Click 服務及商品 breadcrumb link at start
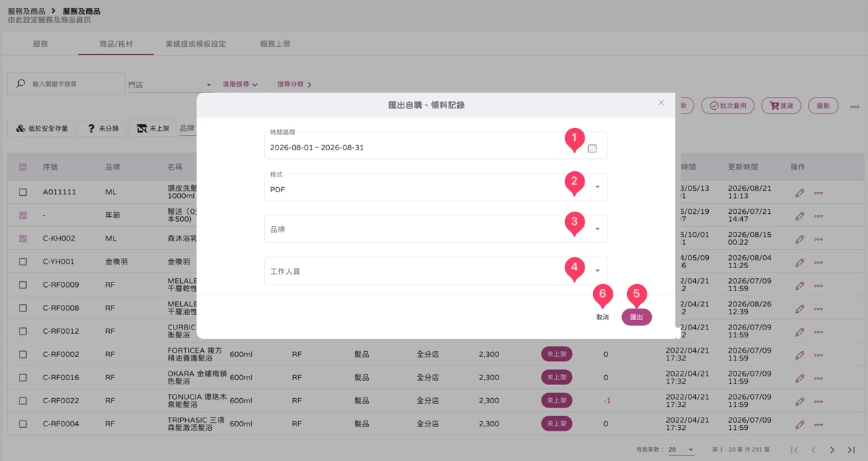The image size is (868, 461). coord(26,12)
